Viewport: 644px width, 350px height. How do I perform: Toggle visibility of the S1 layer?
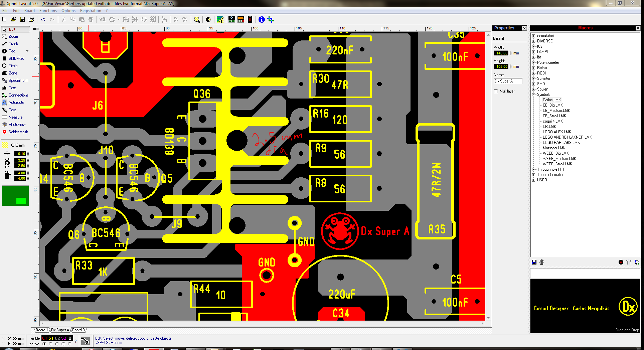tap(51, 338)
